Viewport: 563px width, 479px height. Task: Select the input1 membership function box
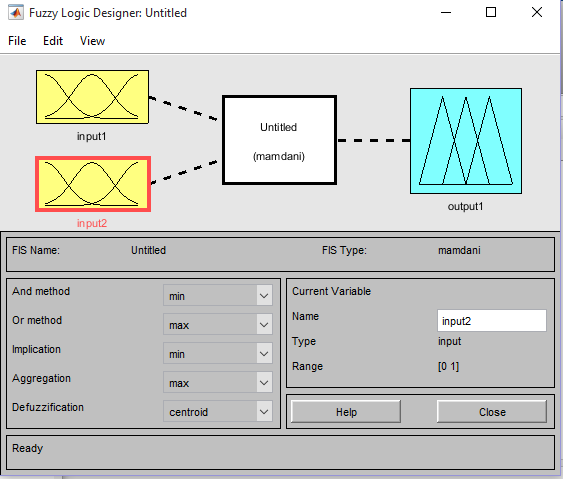point(92,97)
